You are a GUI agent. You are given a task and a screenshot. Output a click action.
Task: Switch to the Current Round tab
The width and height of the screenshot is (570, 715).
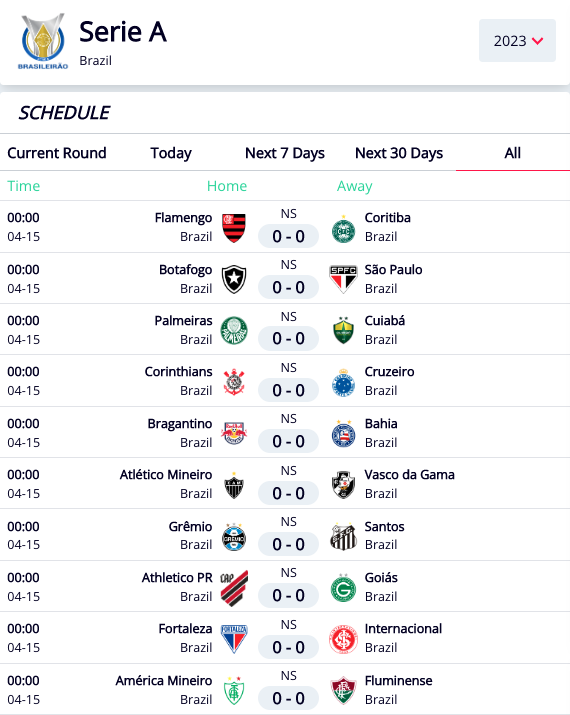click(x=57, y=153)
